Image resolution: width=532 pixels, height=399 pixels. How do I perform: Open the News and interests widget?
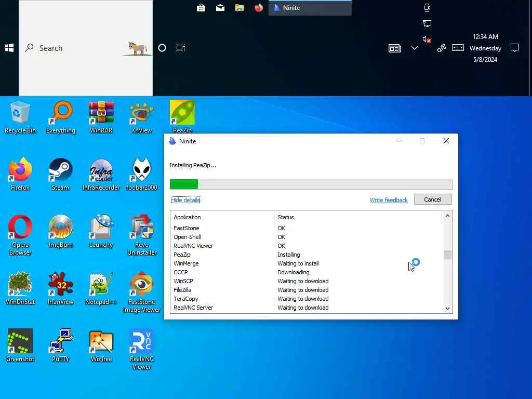[395, 48]
